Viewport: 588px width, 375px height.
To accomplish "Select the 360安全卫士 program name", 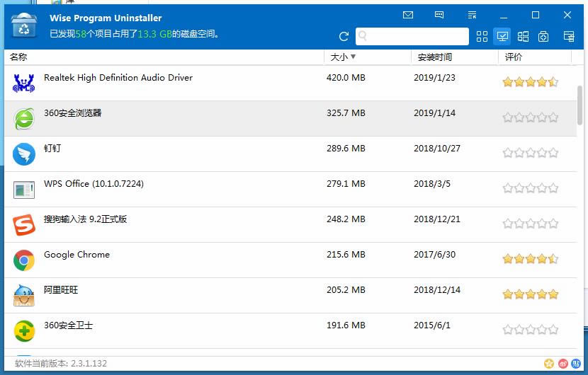I will 68,325.
